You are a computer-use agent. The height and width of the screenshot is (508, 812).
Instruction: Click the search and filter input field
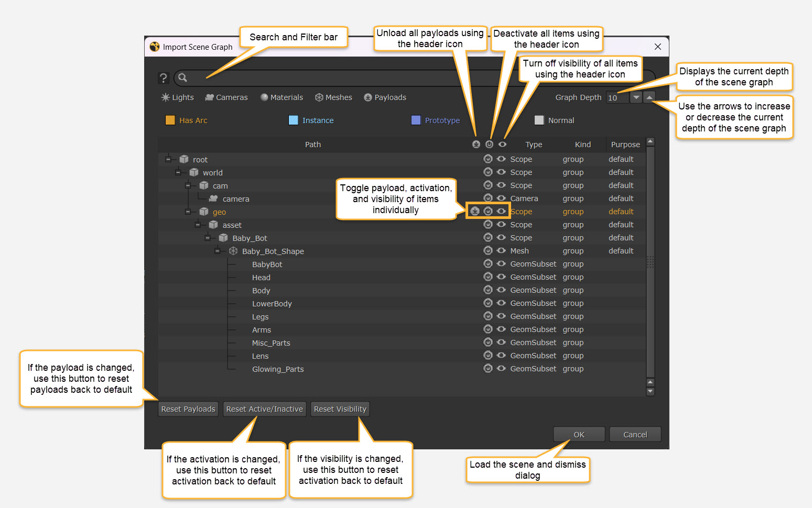[x=335, y=78]
